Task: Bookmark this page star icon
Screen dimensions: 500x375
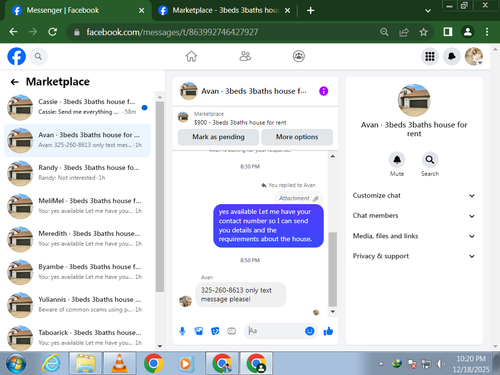Action: [x=423, y=32]
